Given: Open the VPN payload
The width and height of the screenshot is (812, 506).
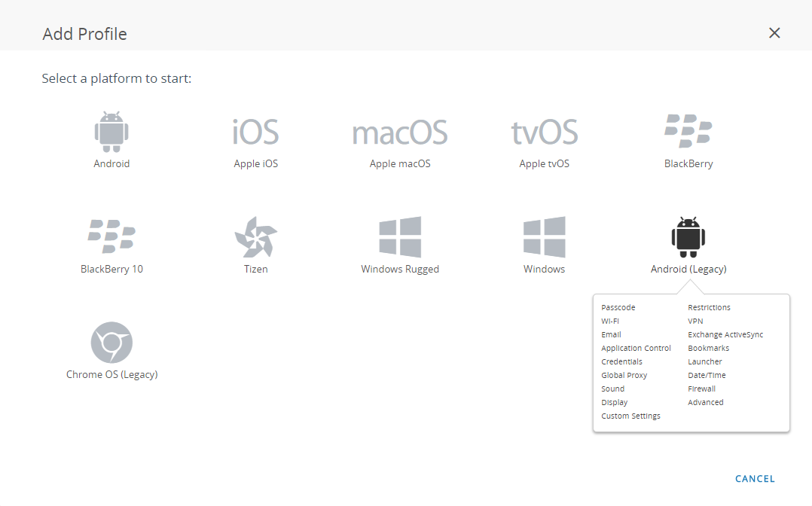Looking at the screenshot, I should click(695, 321).
